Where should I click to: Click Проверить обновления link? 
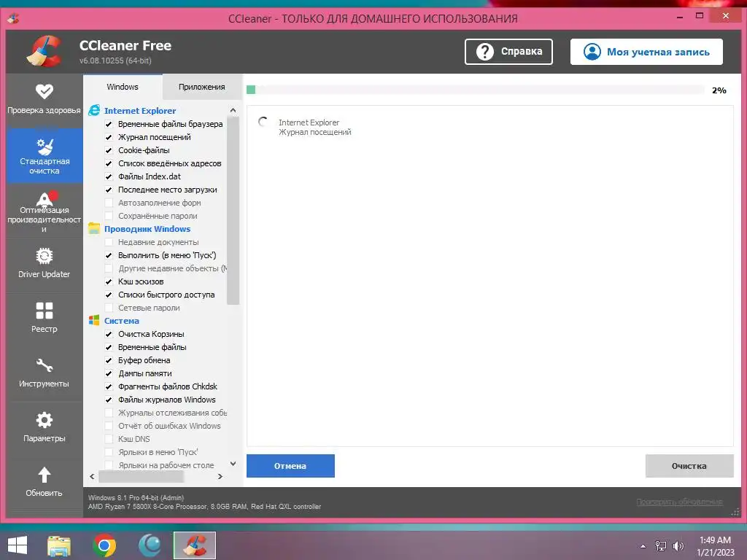tap(680, 502)
